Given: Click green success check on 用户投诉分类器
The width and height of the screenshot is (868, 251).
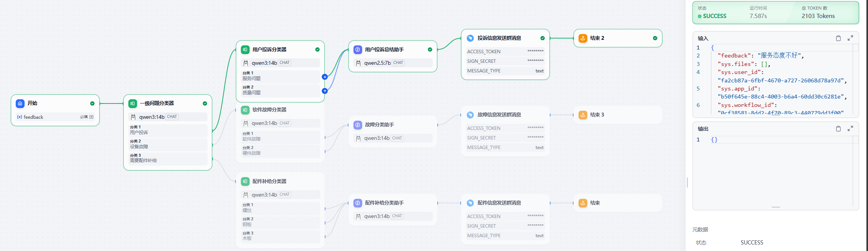Looking at the screenshot, I should (x=317, y=49).
